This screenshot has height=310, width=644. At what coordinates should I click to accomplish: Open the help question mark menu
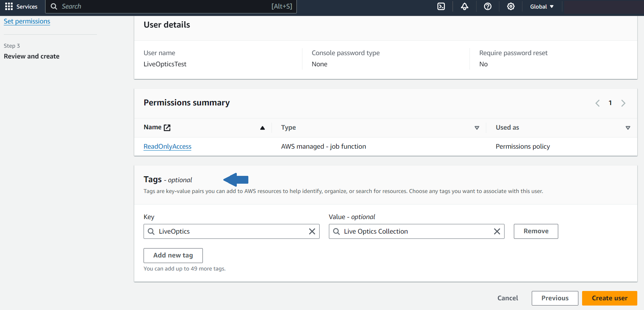488,6
